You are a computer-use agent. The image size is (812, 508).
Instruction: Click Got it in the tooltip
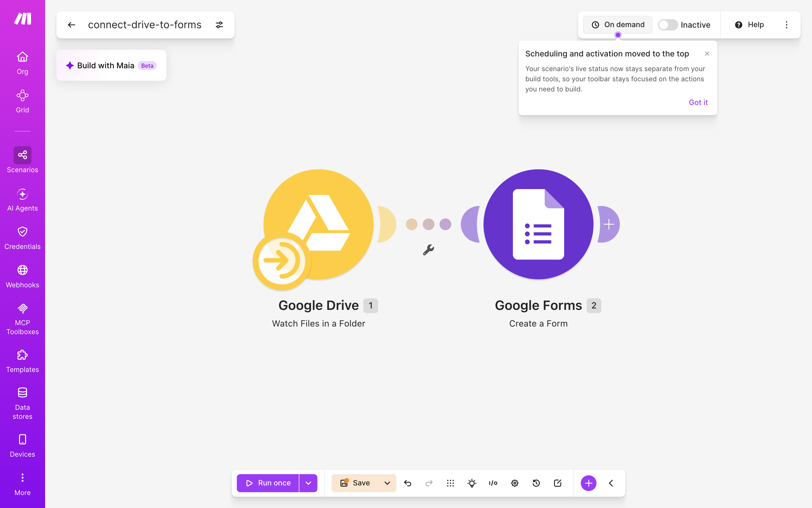[x=698, y=102]
